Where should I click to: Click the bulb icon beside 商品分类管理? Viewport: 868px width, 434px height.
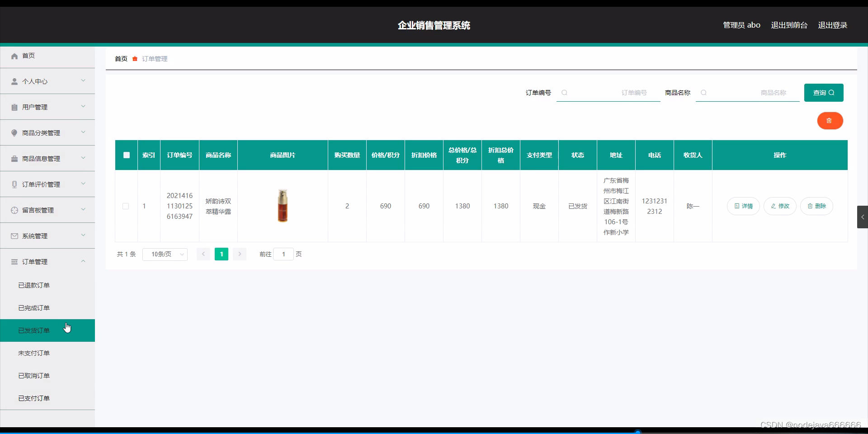[x=14, y=133]
